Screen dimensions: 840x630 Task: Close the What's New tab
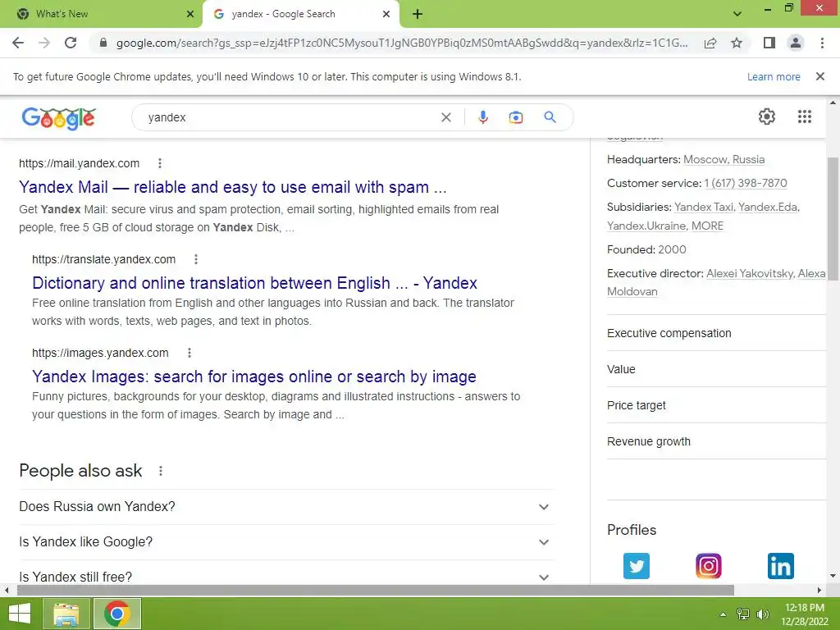189,14
